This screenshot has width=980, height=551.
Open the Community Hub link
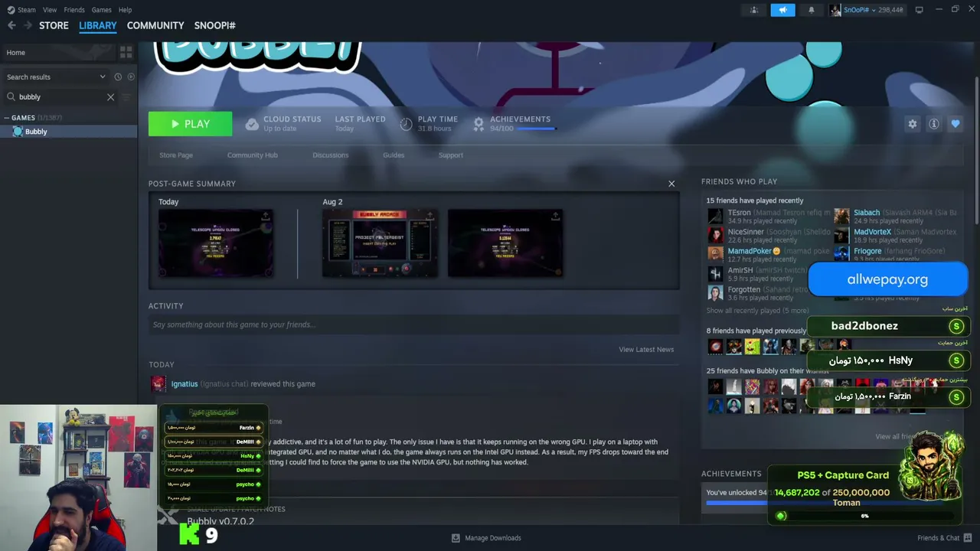(x=253, y=155)
